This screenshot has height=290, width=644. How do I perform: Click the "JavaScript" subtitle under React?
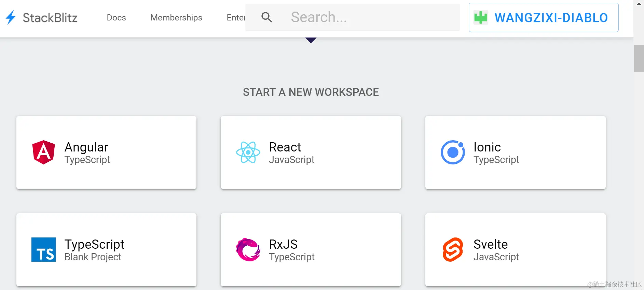[292, 160]
